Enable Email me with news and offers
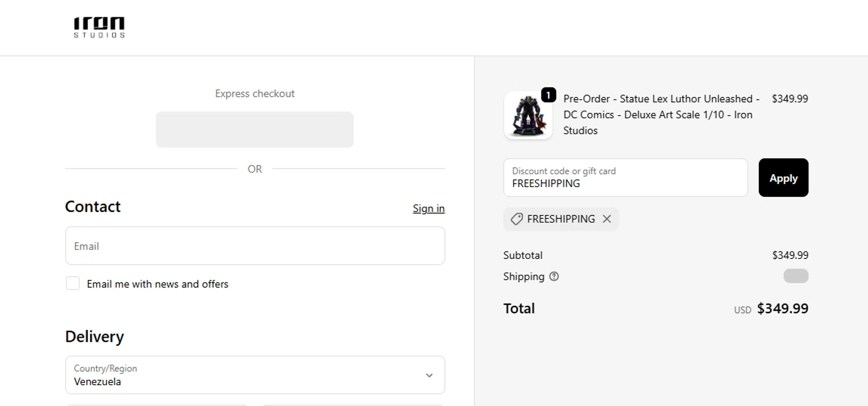 [x=73, y=283]
